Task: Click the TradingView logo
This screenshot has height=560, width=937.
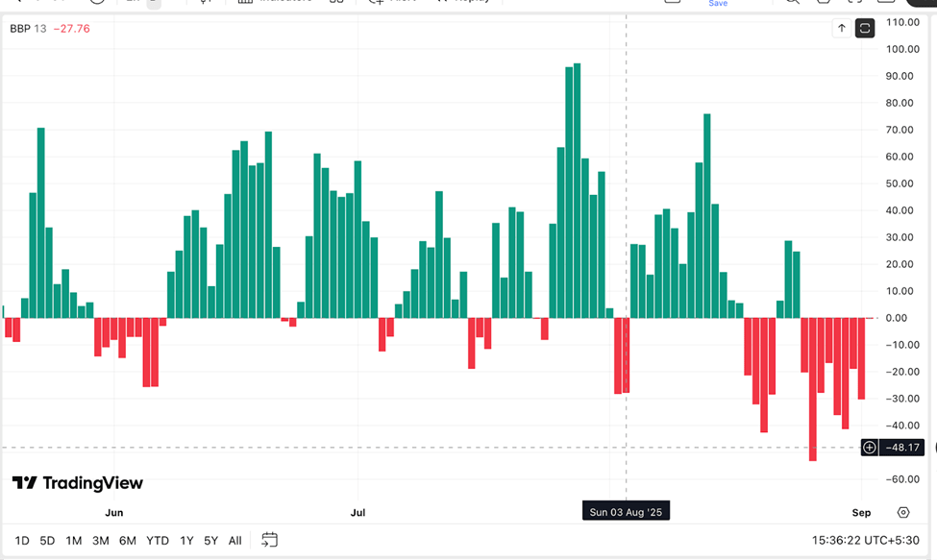Action: [x=78, y=483]
